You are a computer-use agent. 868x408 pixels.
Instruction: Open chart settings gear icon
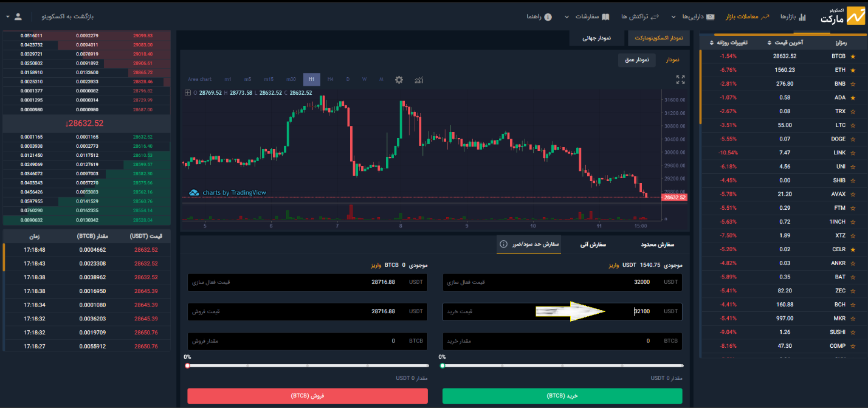point(399,80)
